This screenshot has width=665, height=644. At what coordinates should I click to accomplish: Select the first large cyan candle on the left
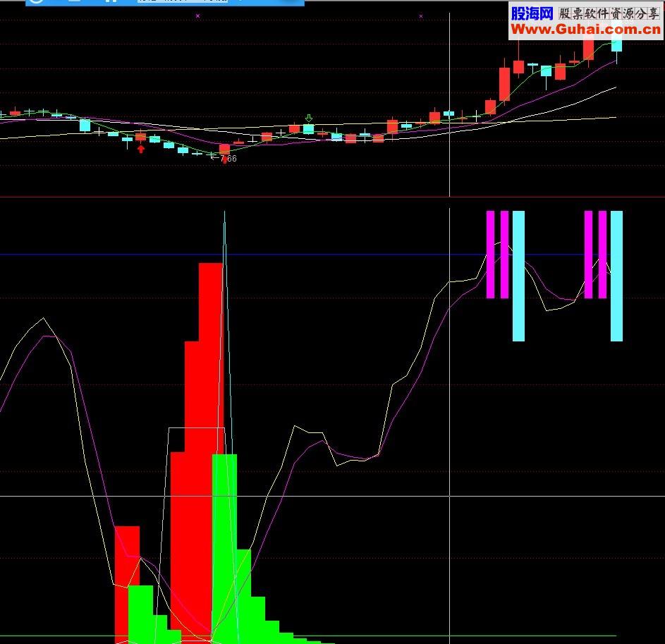(85, 126)
